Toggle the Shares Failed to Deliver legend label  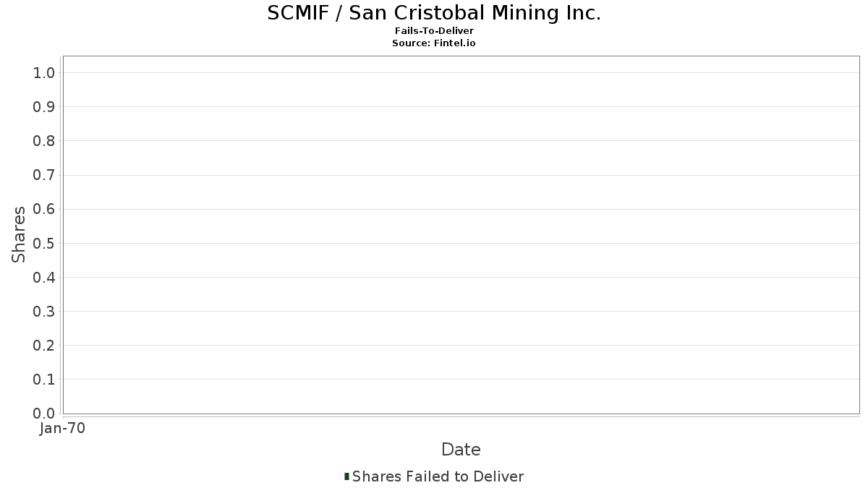click(x=438, y=476)
